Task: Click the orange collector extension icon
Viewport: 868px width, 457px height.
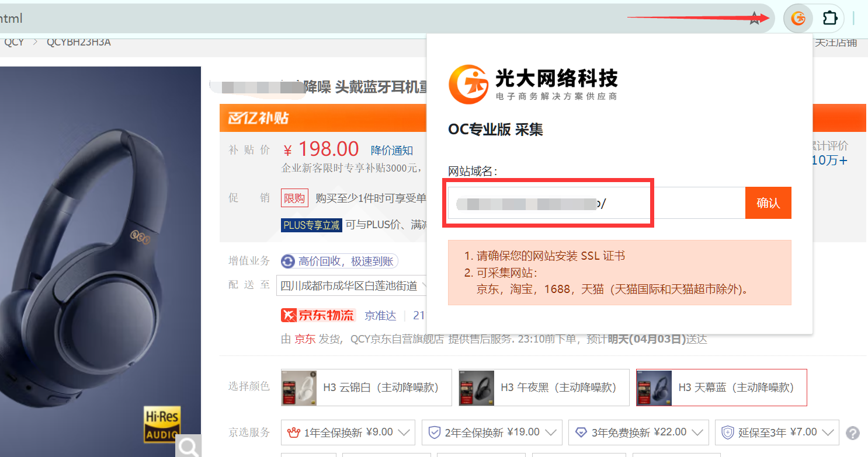Action: coord(798,19)
